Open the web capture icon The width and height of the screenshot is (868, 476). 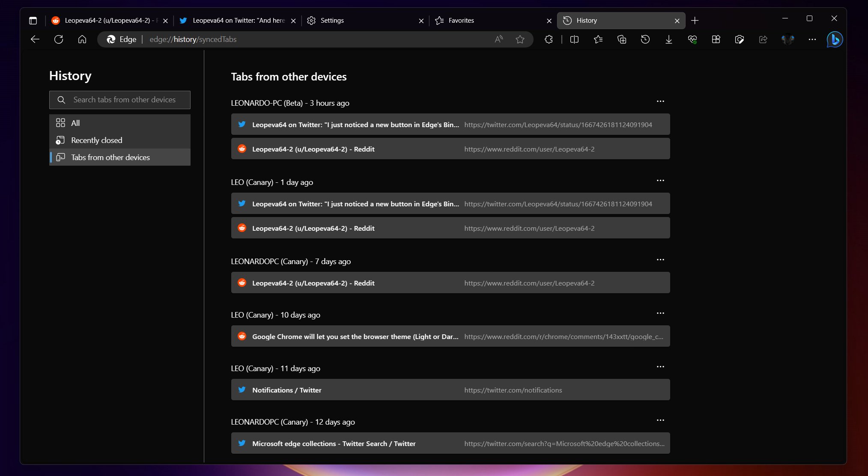[740, 39]
